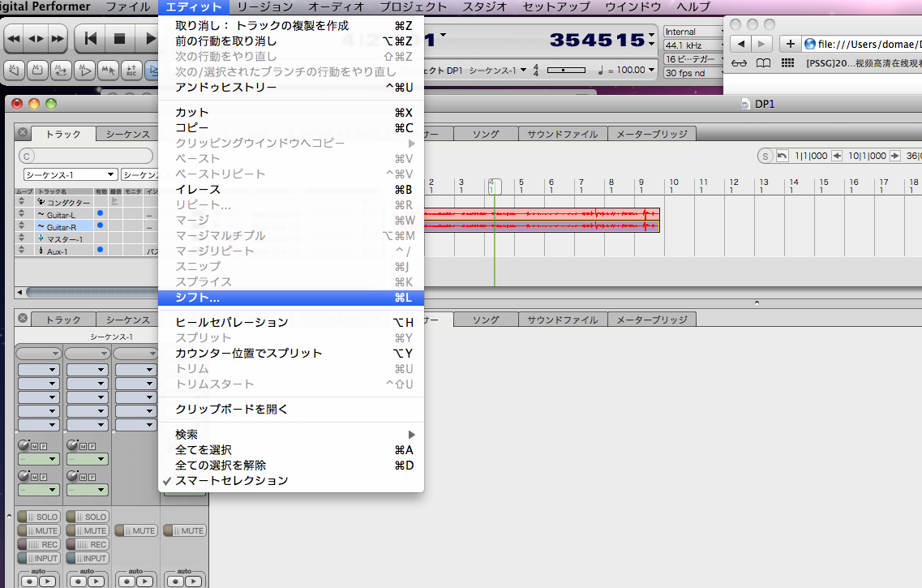
Task: Toggle enable dot for Aux-1 track
Action: 100,249
